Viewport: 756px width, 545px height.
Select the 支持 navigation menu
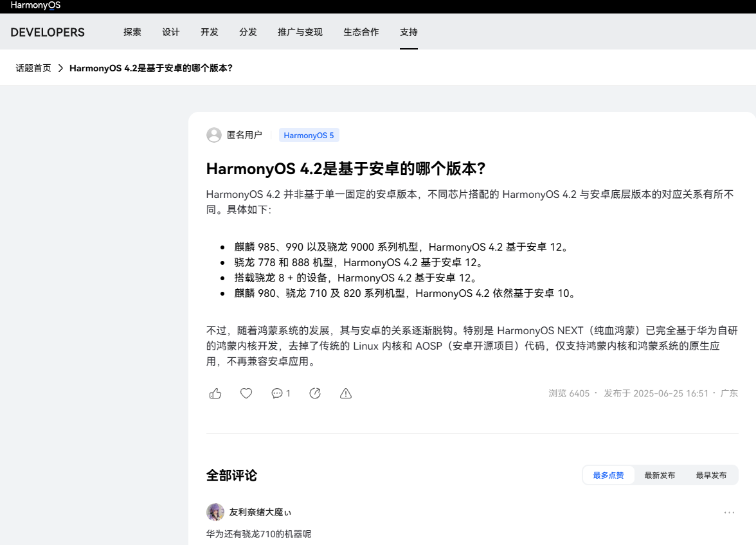(x=408, y=31)
